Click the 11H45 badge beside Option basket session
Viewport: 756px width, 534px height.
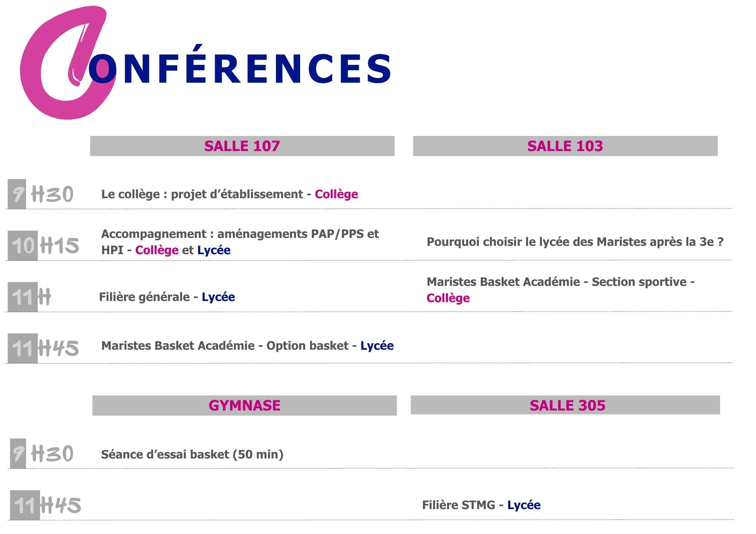(44, 348)
